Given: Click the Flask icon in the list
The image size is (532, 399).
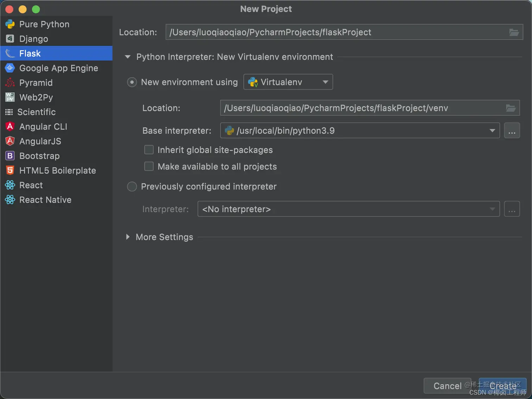Looking at the screenshot, I should point(10,53).
